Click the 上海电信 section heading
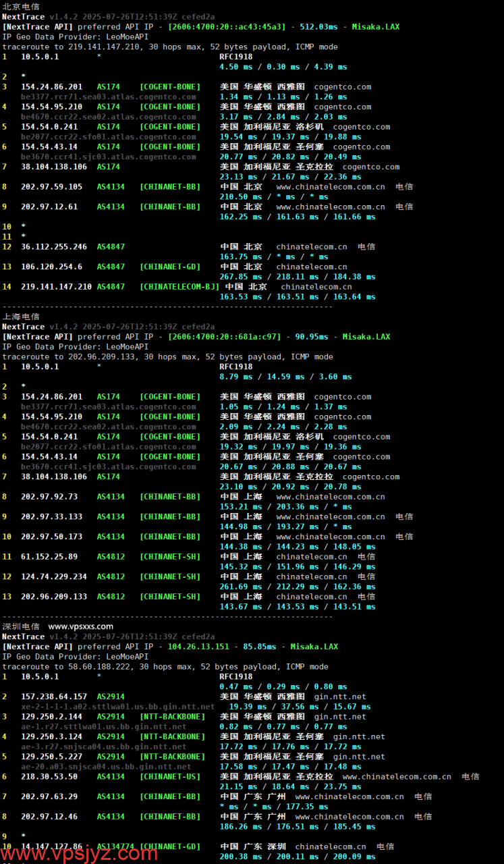Image resolution: width=504 pixels, height=864 pixels. tap(21, 317)
